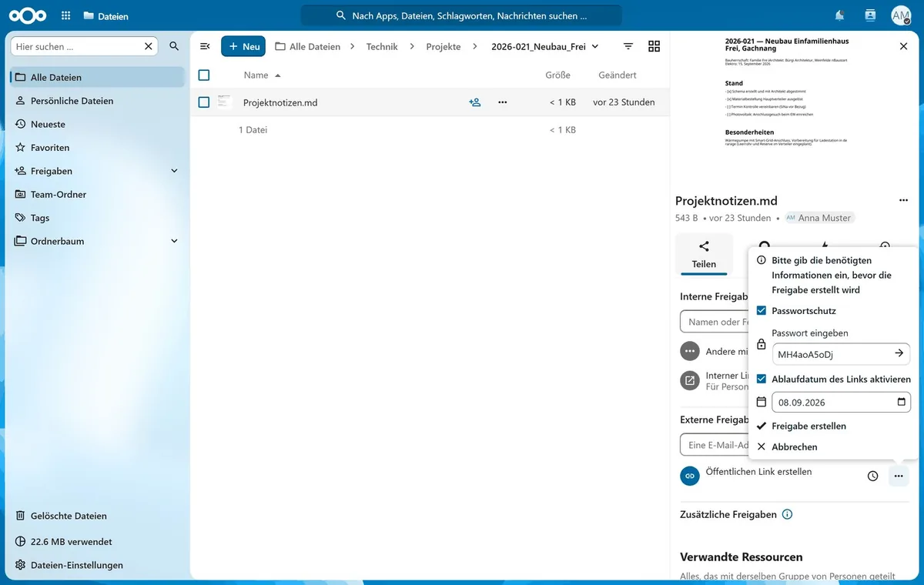
Task: Toggle the navigation sidebar icon
Action: [x=205, y=46]
